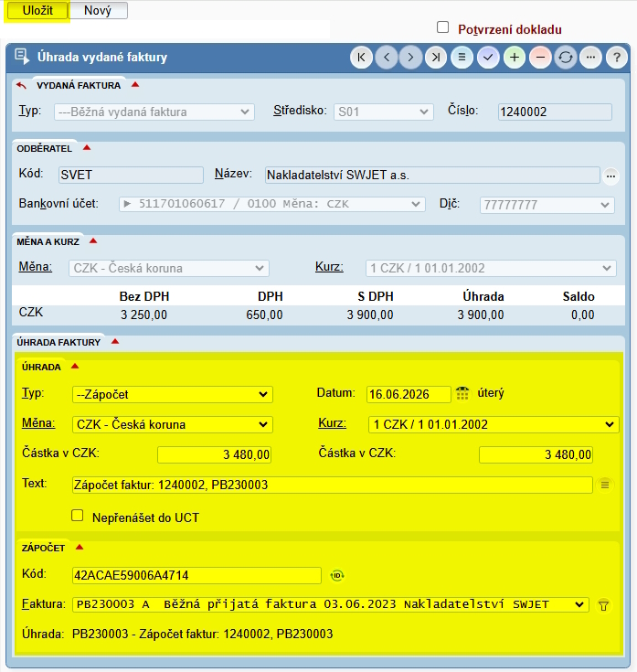Viewport: 637px width, 672px height.
Task: Collapse the Měna a kurz section triangle
Action: pyautogui.click(x=93, y=241)
